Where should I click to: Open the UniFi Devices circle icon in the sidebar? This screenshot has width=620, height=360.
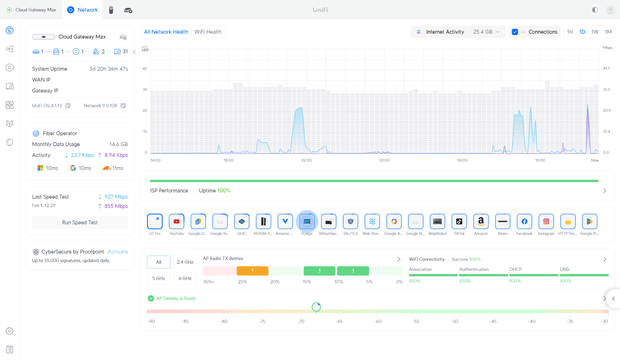click(9, 68)
